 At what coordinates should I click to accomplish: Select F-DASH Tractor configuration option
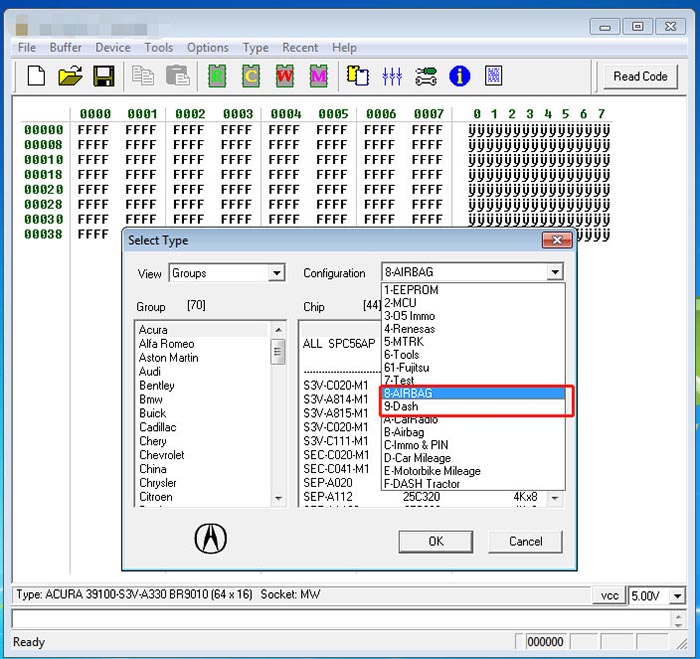click(473, 484)
